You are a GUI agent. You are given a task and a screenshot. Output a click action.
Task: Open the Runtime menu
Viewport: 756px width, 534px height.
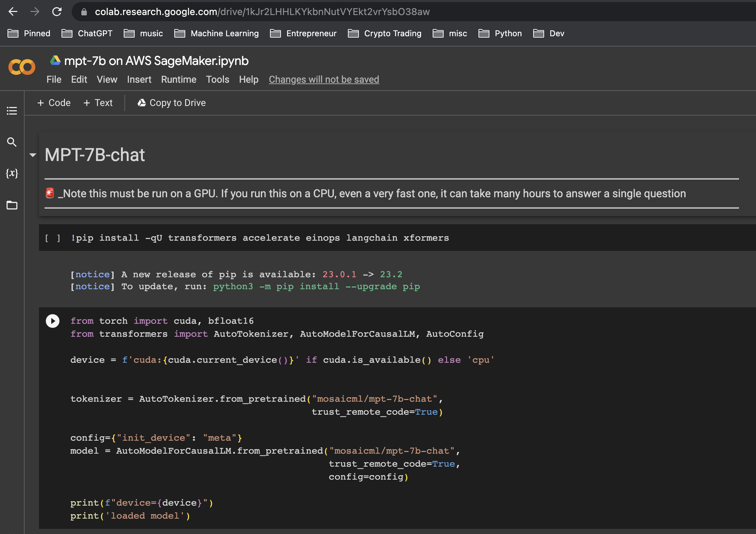pyautogui.click(x=178, y=80)
